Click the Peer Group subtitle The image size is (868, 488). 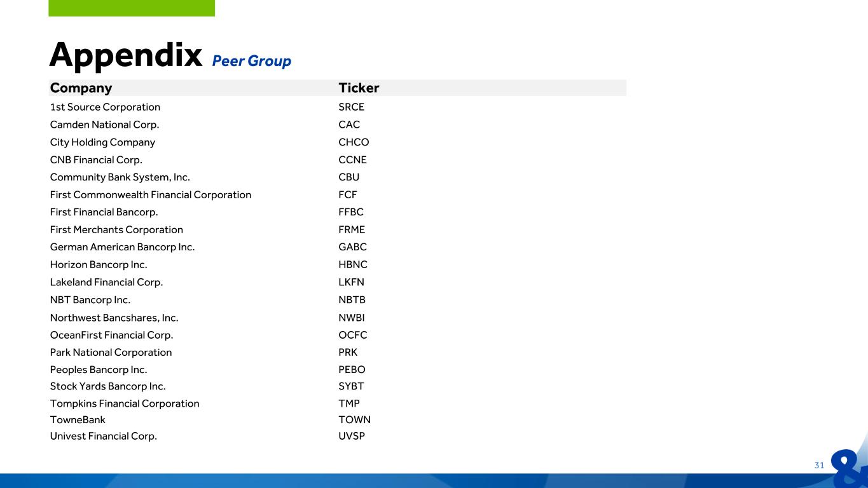tap(251, 61)
